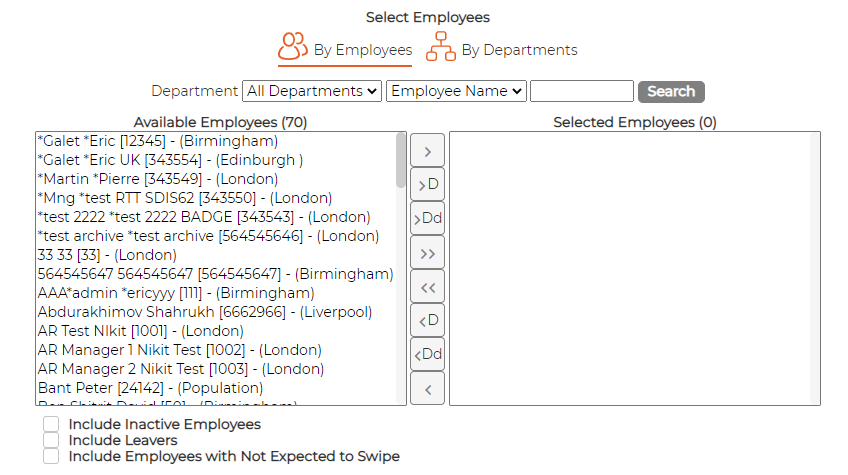Expand the Employee Name dropdown

456,91
